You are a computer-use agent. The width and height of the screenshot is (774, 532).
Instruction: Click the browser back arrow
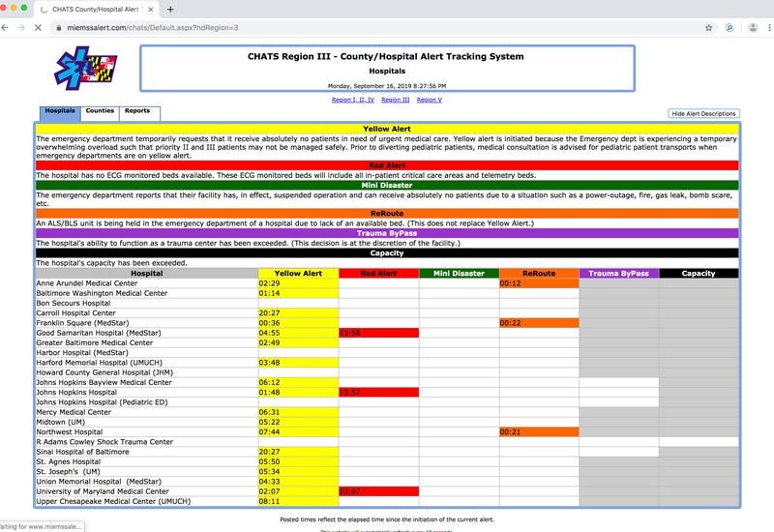5,28
